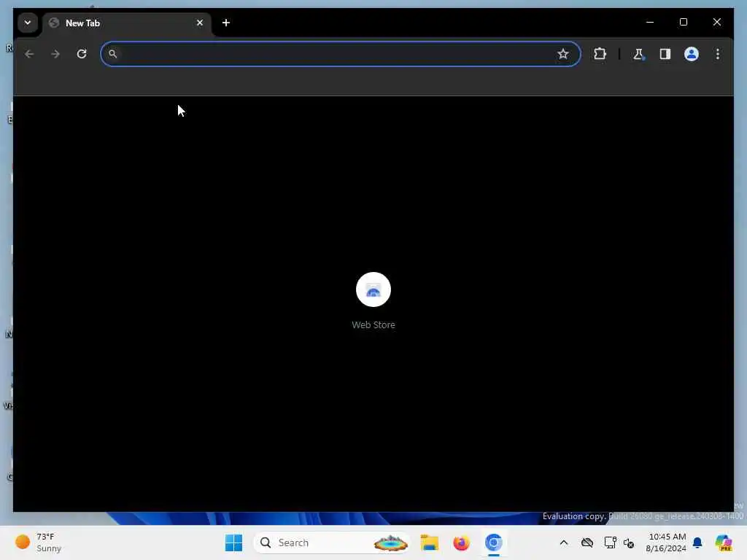Minimize the Chrome window
The height and width of the screenshot is (560, 747).
coord(650,22)
